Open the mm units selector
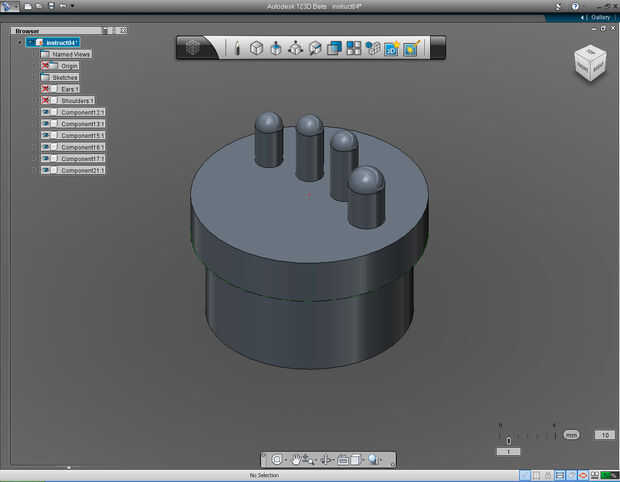The image size is (620, 482). point(571,435)
